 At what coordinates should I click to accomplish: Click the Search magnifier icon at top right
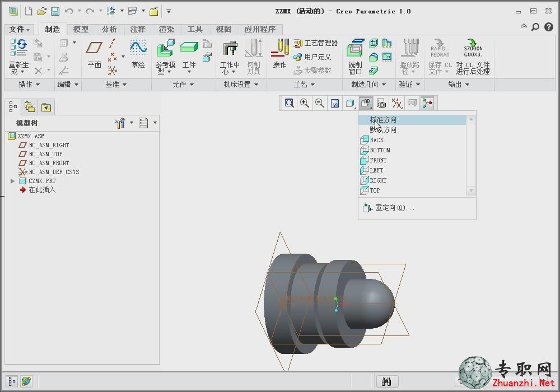[535, 27]
